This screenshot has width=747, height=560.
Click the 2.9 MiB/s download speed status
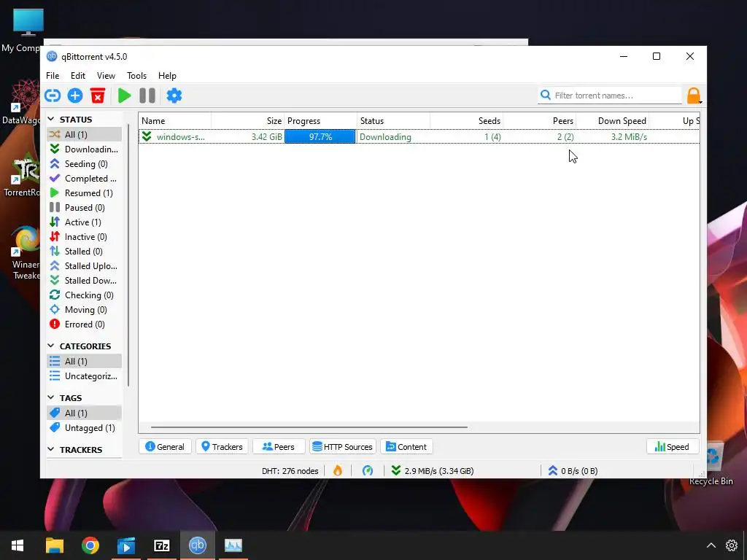(432, 471)
